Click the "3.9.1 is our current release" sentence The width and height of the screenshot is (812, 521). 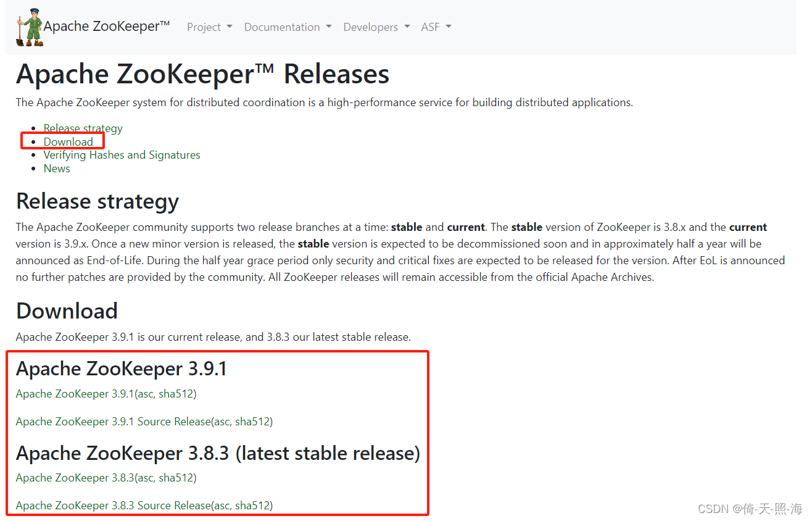click(213, 337)
